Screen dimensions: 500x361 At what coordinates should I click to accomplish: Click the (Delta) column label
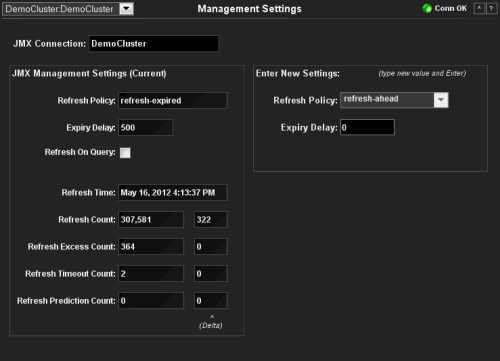(x=211, y=325)
